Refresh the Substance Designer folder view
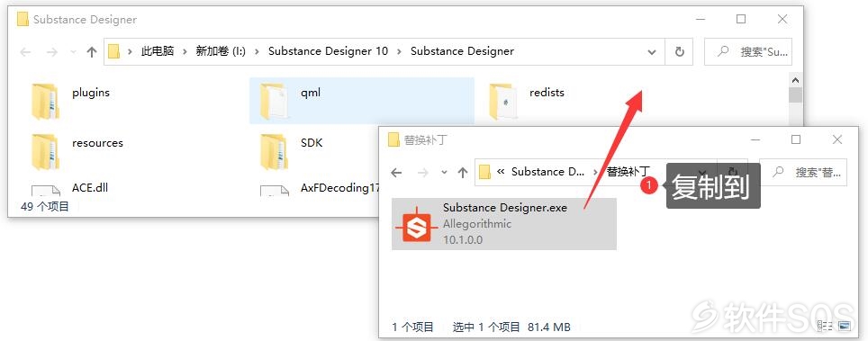Viewport: 868px width, 341px height. pyautogui.click(x=679, y=52)
